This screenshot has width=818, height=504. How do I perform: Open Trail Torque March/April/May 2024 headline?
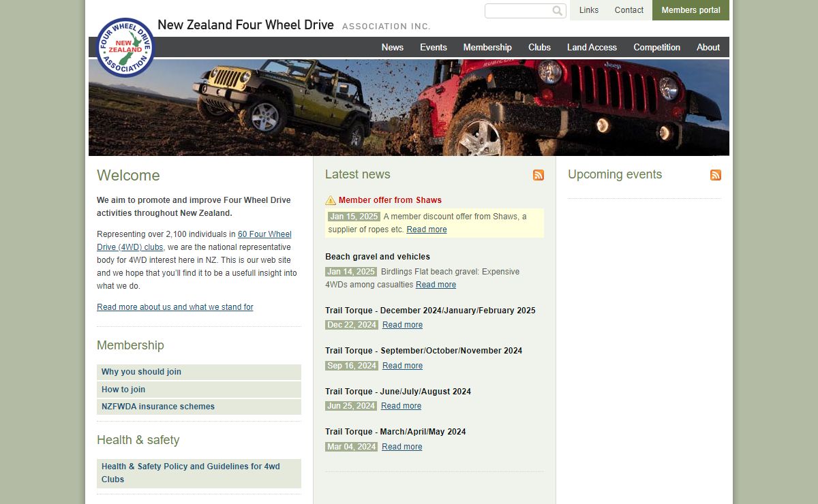(395, 432)
